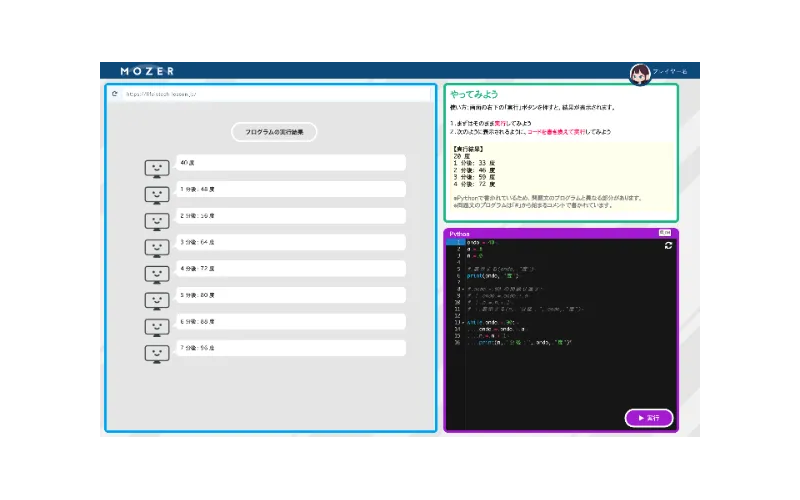Click the preview URL address bar
800x500 pixels.
tap(270, 94)
